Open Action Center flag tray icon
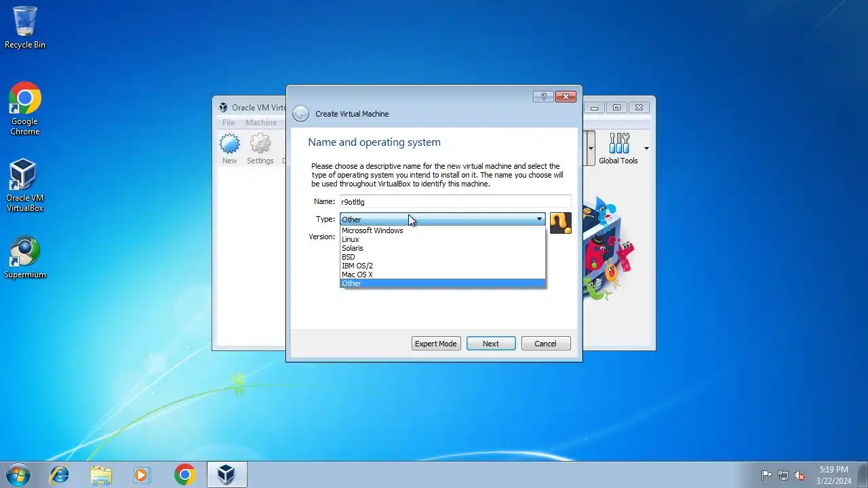Viewport: 868px width, 488px height. 767,475
